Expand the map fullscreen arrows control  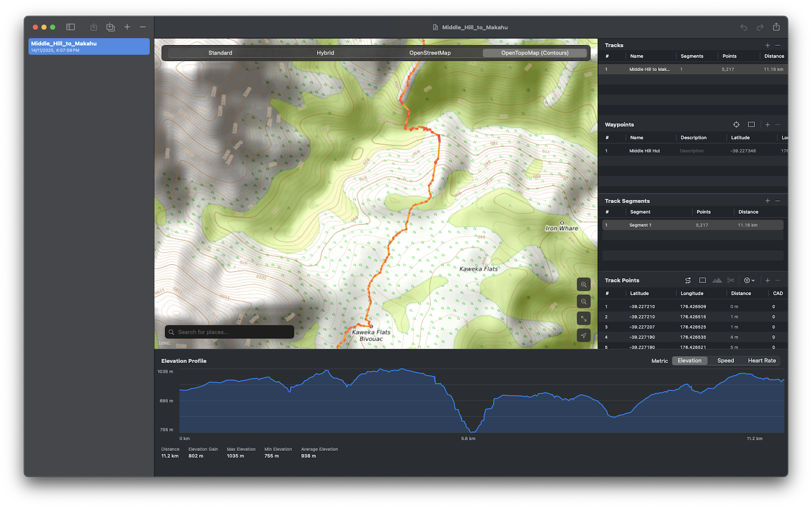(x=584, y=318)
